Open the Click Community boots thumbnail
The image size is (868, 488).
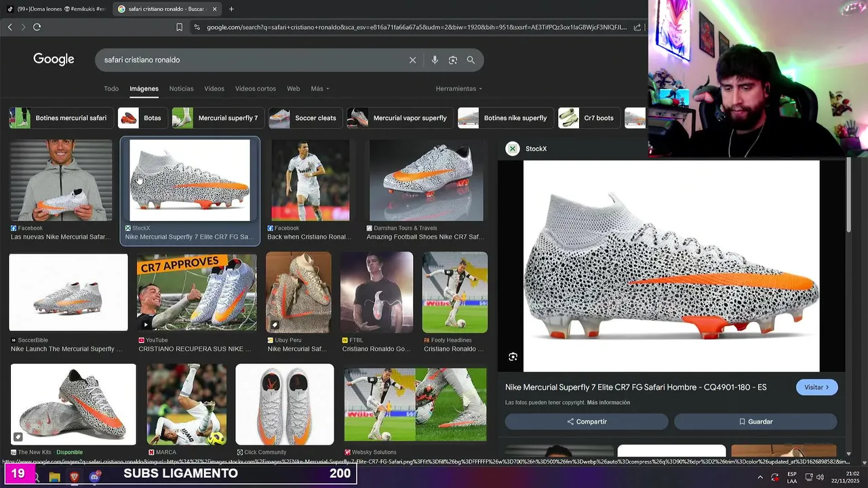(285, 405)
